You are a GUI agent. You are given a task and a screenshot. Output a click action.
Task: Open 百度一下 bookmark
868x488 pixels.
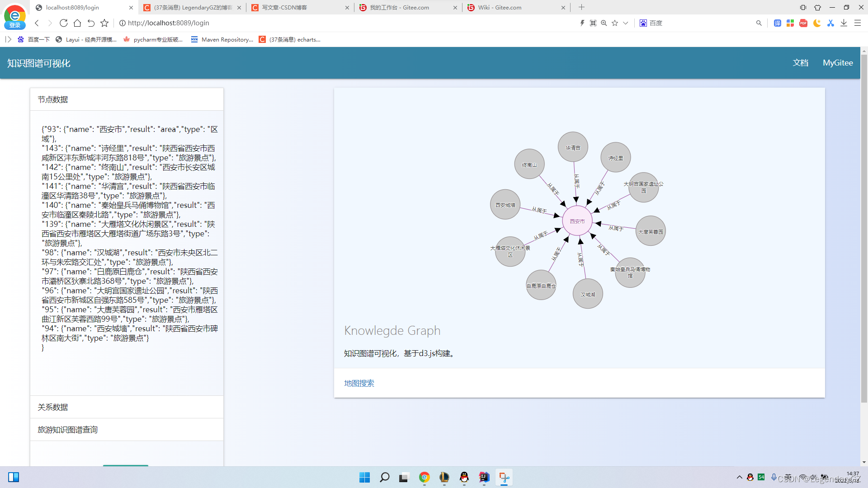[33, 40]
